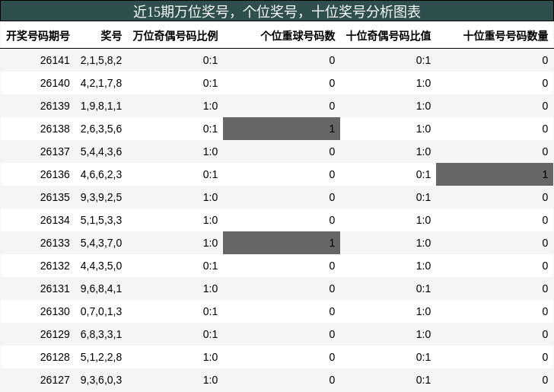Select the 奖号 column header
The width and height of the screenshot is (554, 392).
[x=111, y=36]
